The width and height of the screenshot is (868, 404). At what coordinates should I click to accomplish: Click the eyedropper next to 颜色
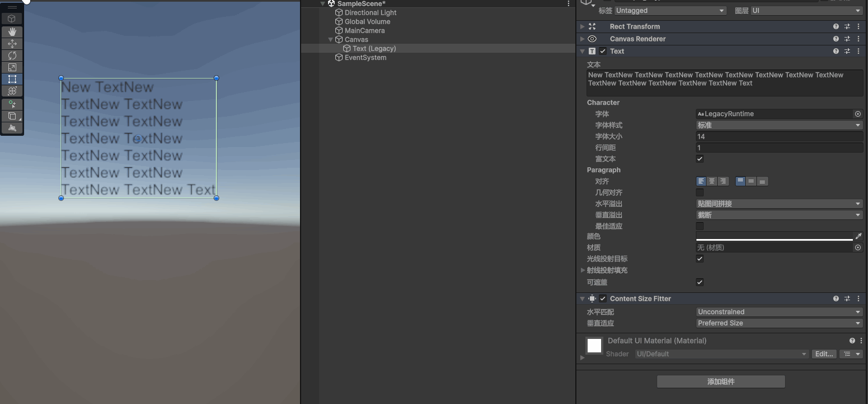point(858,236)
